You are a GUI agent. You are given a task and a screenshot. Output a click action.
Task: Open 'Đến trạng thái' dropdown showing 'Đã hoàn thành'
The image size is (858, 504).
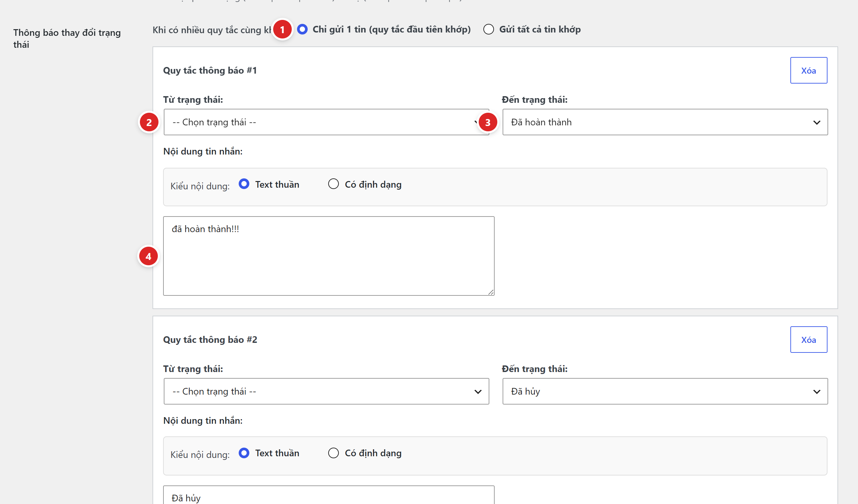point(665,122)
